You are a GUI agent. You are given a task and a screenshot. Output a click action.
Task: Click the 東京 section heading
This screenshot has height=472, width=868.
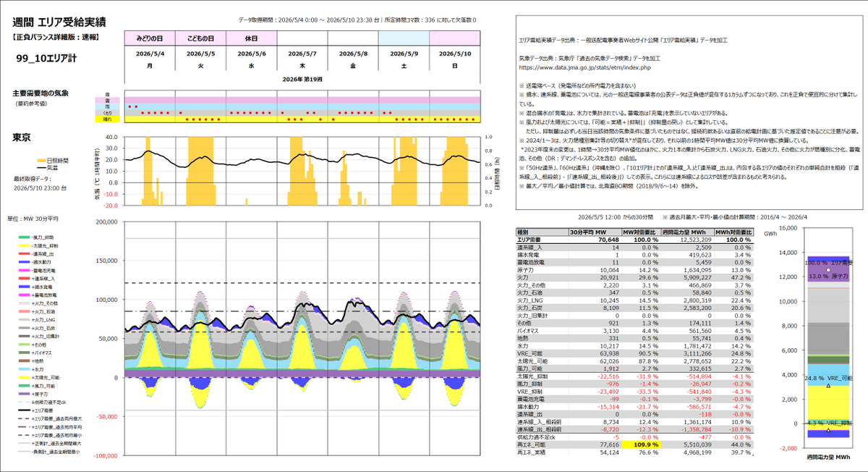22,137
